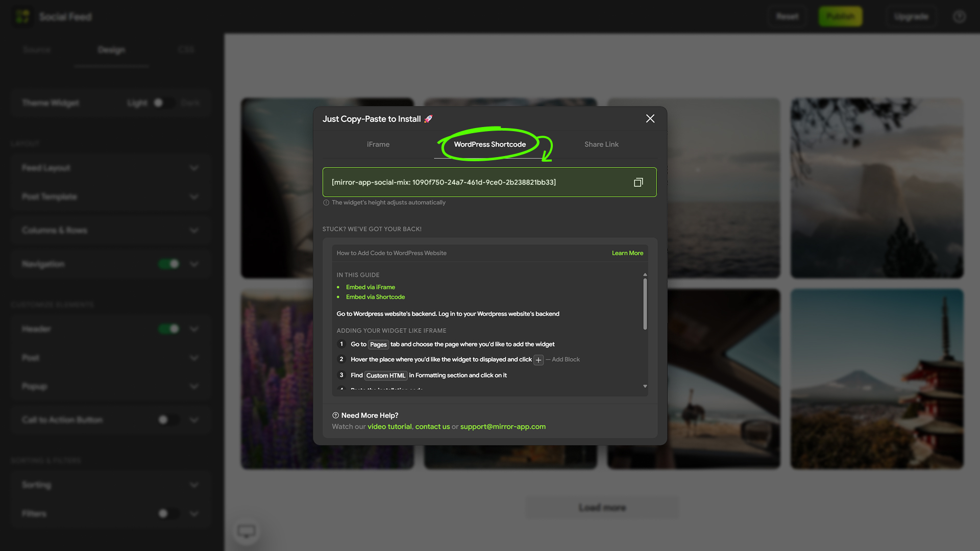980x551 pixels.
Task: Disable the Header toggle
Action: [x=168, y=329]
